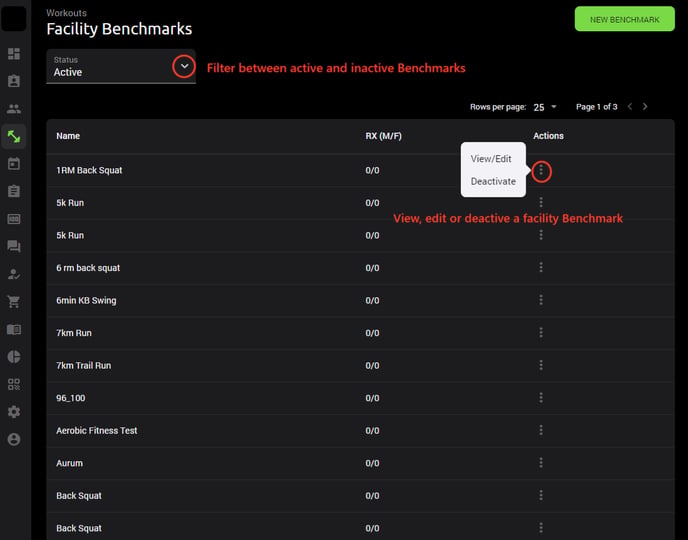Choose Deactivate from the popup menu
Screen dimensions: 688x540
coord(493,181)
